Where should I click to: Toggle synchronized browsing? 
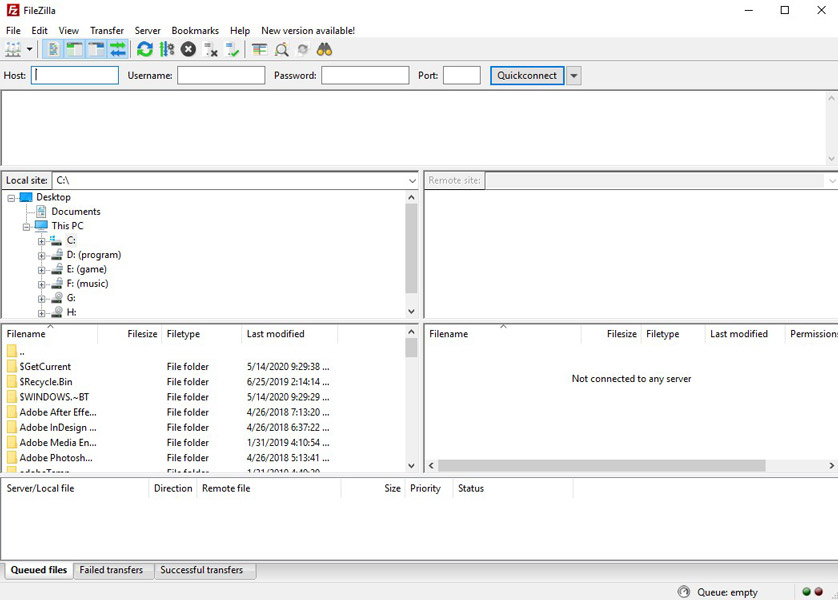(x=303, y=50)
